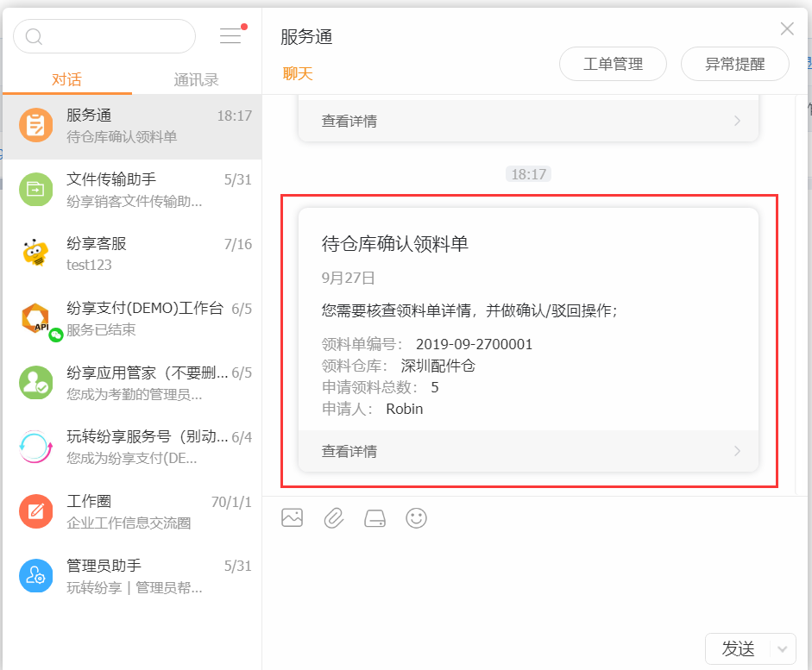Click the 管理员助手 blue avatar
The width and height of the screenshot is (812, 670).
(35, 576)
